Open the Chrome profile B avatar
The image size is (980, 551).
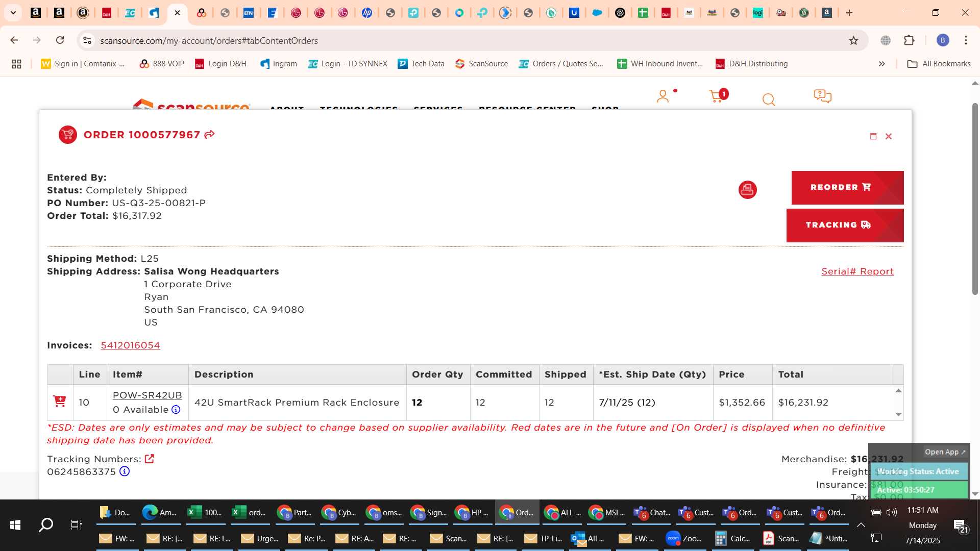943,40
